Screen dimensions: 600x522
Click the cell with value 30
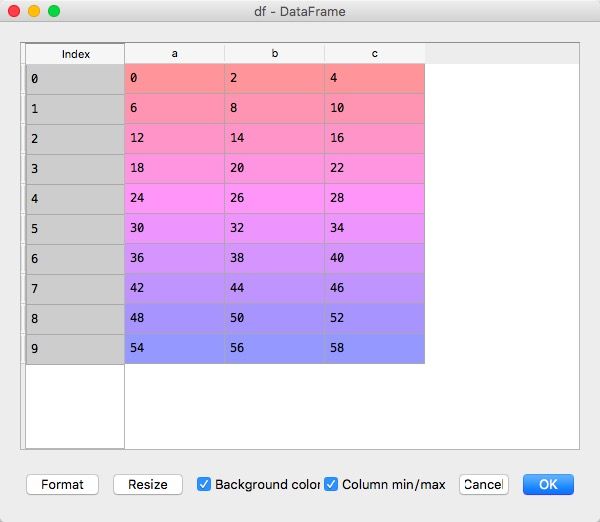tap(174, 228)
